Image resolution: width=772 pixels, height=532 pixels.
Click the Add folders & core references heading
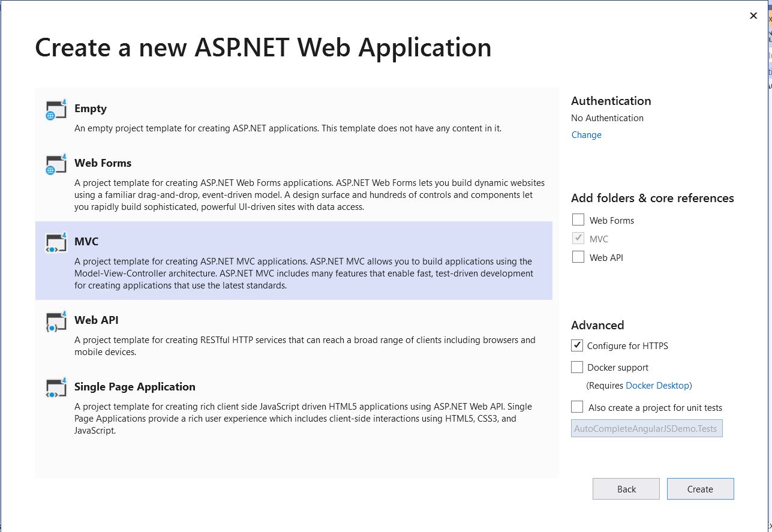[x=653, y=198]
